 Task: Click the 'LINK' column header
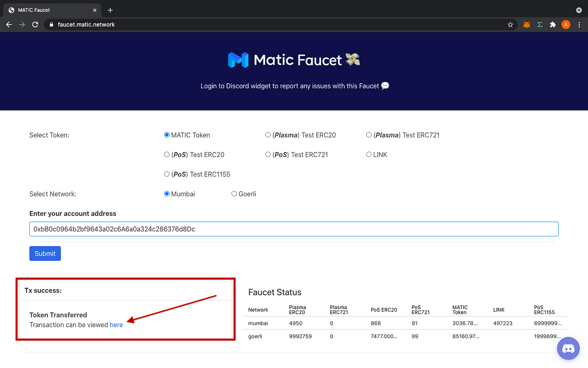click(x=499, y=310)
